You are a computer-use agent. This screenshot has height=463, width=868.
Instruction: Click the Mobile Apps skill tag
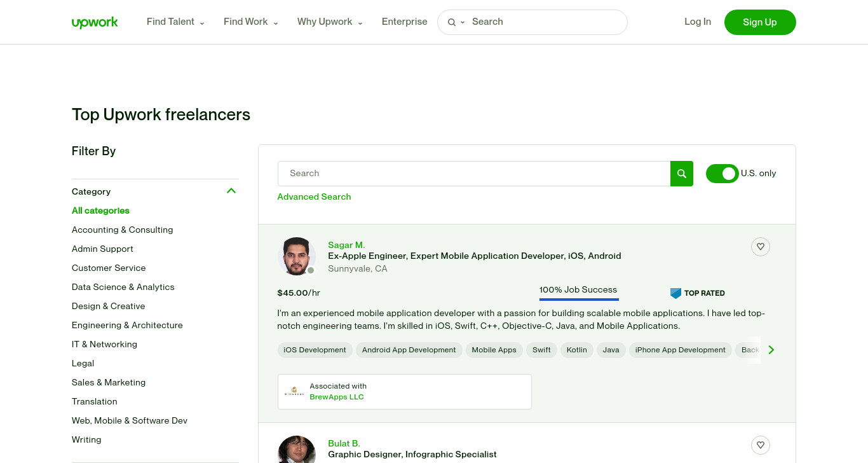(494, 350)
